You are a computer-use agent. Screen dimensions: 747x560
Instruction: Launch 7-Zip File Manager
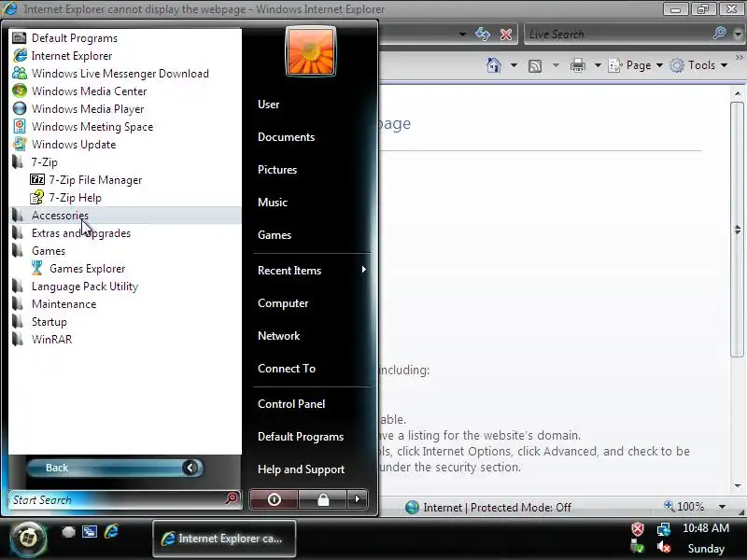point(125,179)
